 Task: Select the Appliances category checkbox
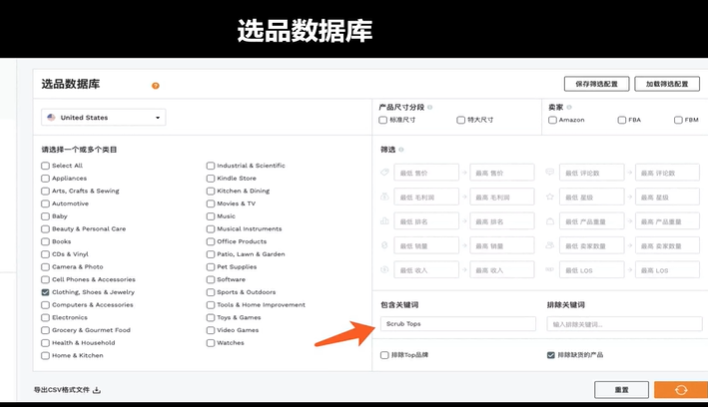pyautogui.click(x=45, y=178)
